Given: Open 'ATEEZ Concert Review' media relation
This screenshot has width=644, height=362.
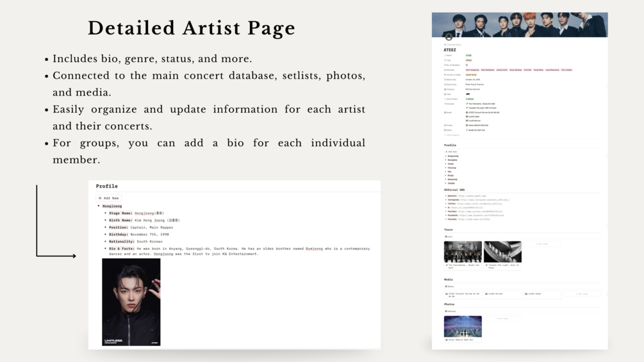Looking at the screenshot, I should coord(483,113).
